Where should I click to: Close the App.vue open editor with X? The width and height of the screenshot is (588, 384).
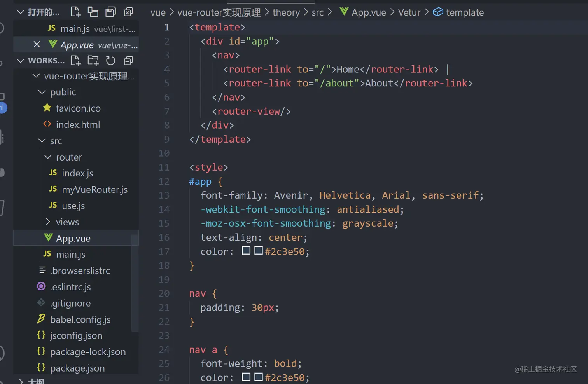pyautogui.click(x=37, y=44)
